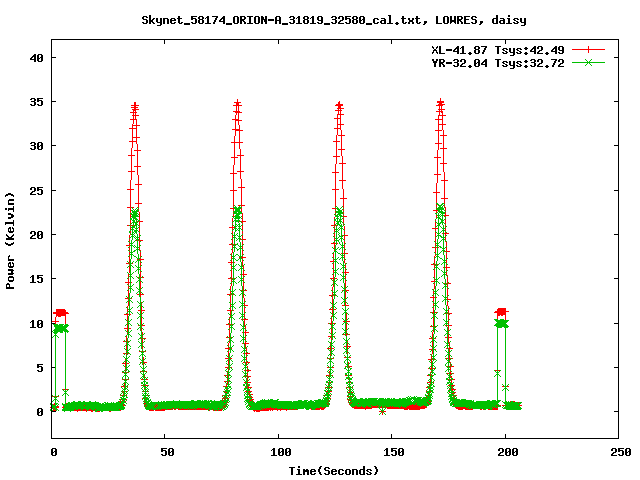Click the green calibration pulse near time zero
Screen dimensions: 640x480
click(60, 329)
